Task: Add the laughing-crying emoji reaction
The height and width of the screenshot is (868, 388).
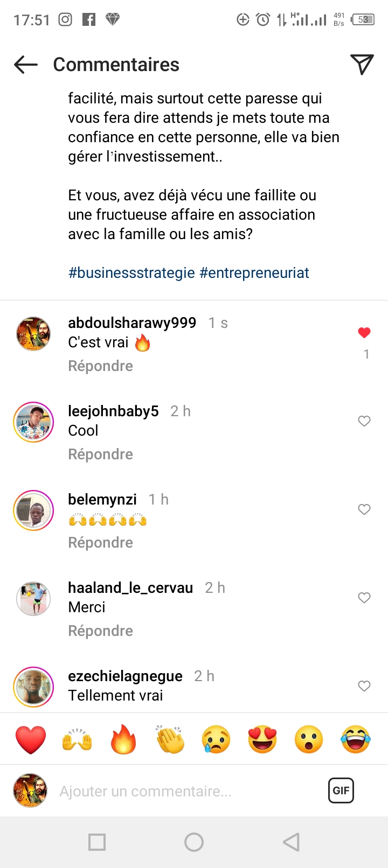Action: pyautogui.click(x=356, y=739)
